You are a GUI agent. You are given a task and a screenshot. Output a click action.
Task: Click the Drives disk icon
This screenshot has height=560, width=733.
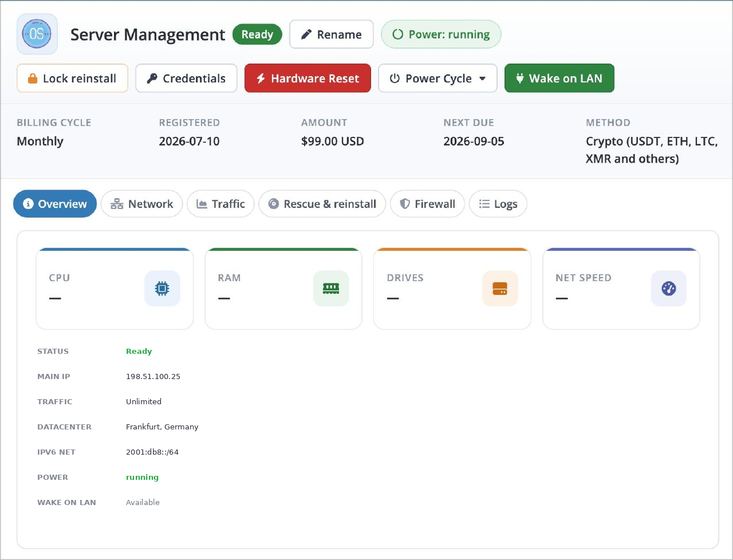pos(500,289)
